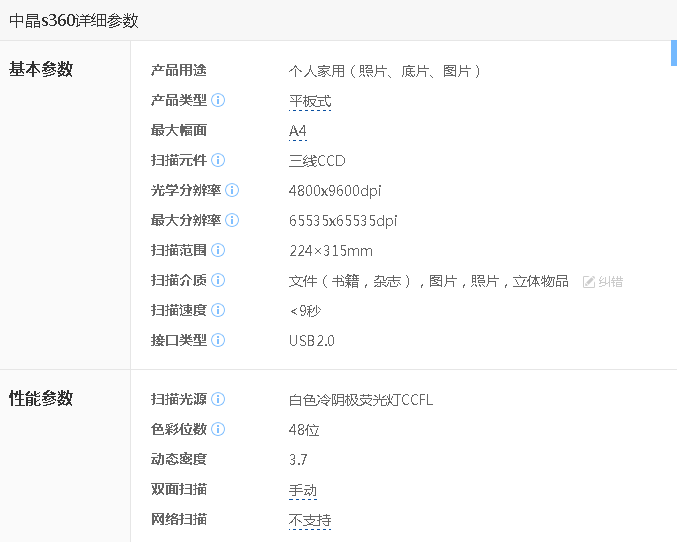
Task: Select the 白色冷阴极荧光灯CCFL value
Action: pos(361,400)
